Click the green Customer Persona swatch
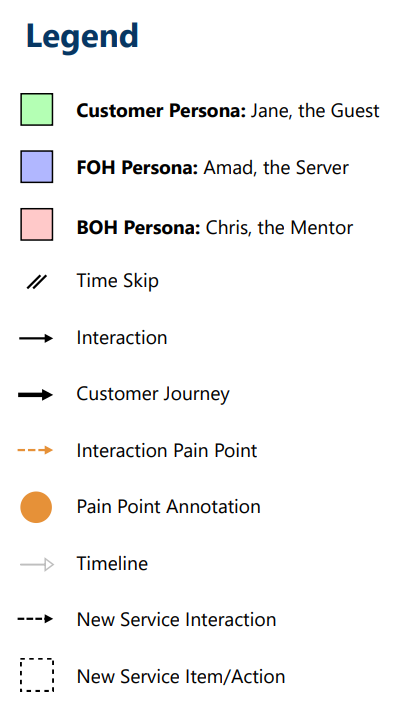Viewport: 409px width, 710px height. [37, 110]
